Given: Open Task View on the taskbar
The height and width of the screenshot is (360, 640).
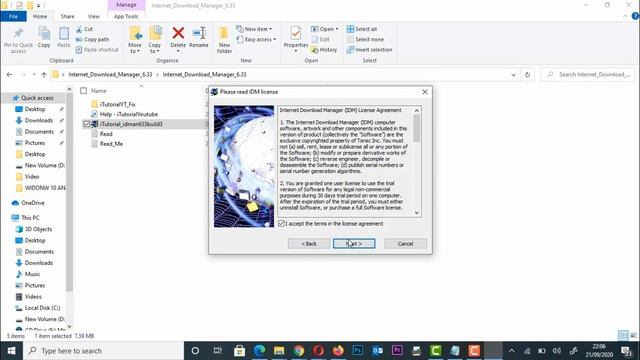Looking at the screenshot, I should pos(218,351).
